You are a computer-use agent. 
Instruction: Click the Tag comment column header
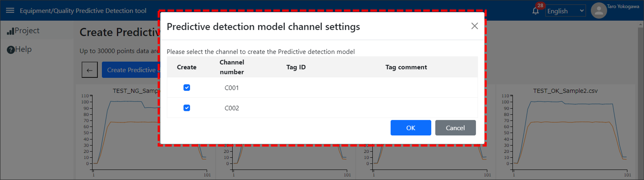(406, 67)
